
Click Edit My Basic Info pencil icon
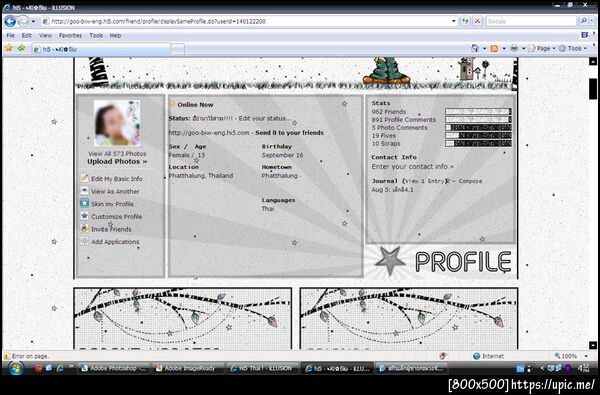(x=84, y=178)
